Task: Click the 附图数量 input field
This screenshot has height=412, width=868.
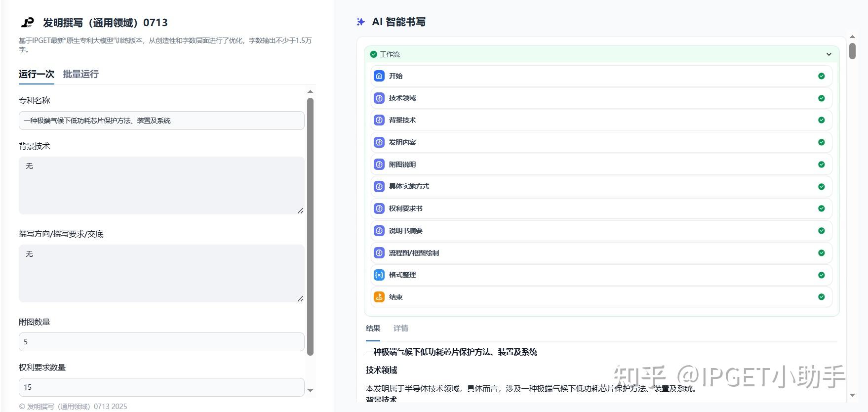Action: [161, 342]
